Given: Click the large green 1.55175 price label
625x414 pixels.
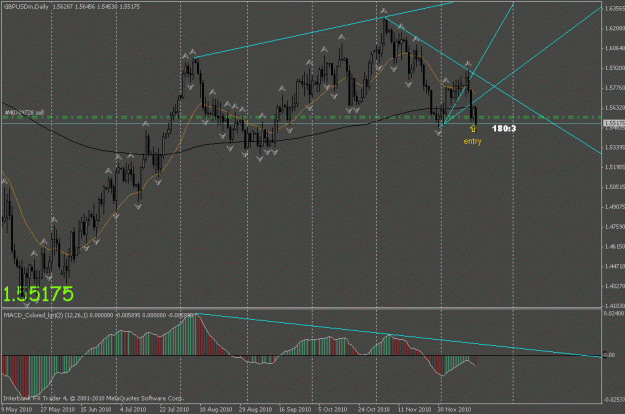Looking at the screenshot, I should pos(38,294).
